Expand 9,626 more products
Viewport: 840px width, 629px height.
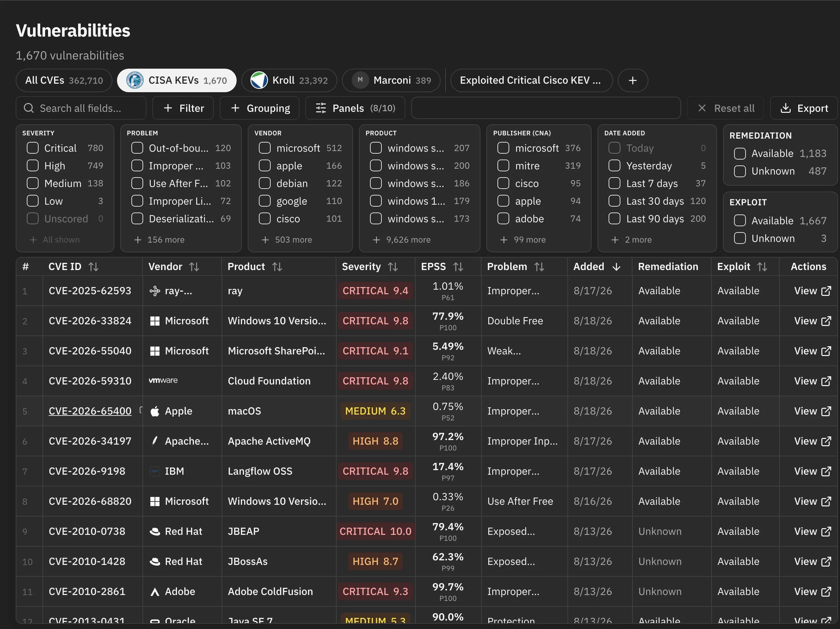click(x=401, y=240)
